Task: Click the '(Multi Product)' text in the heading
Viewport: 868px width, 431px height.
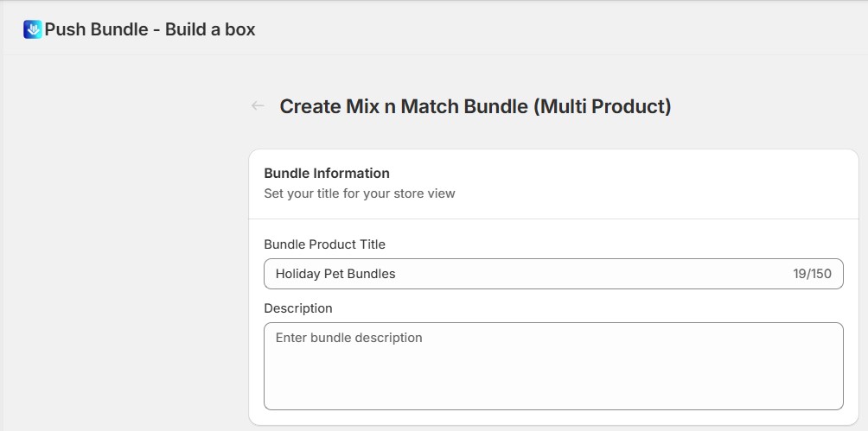Action: tap(602, 106)
